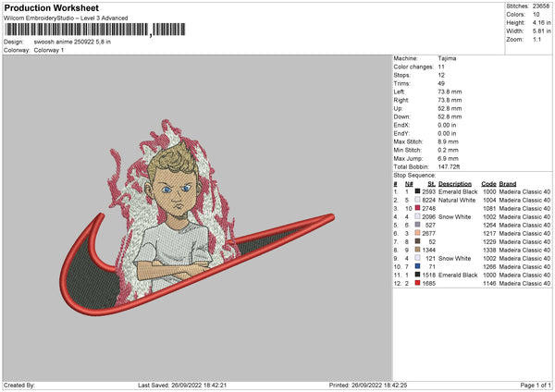The height and width of the screenshot is (392, 555).
Task: Click the 'N#' column header
Action: click(409, 184)
